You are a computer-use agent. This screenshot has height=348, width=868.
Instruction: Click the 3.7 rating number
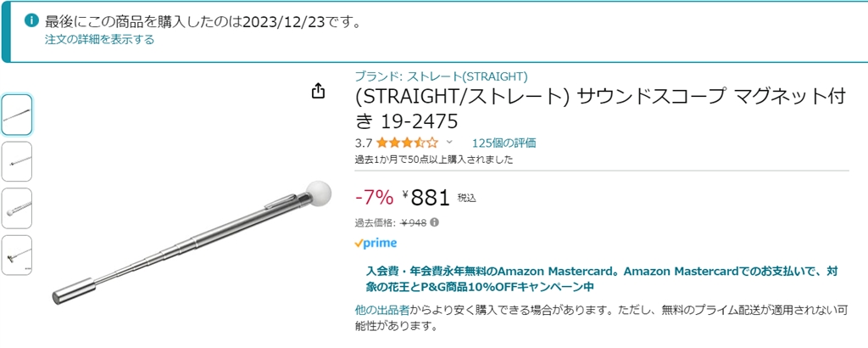(x=364, y=143)
